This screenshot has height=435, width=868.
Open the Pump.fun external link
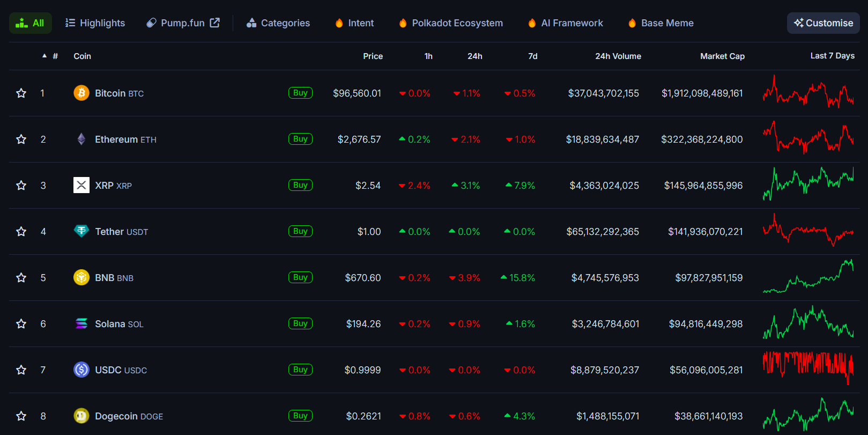(183, 23)
